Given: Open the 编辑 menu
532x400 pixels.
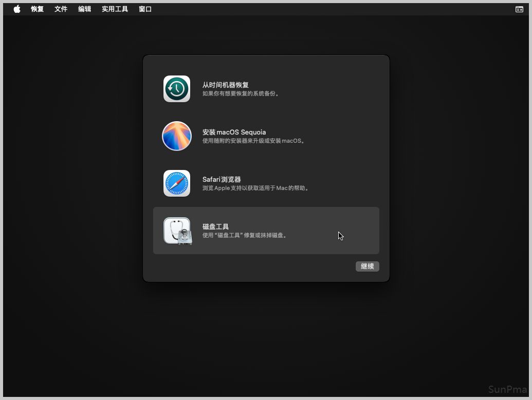Looking at the screenshot, I should tap(85, 9).
